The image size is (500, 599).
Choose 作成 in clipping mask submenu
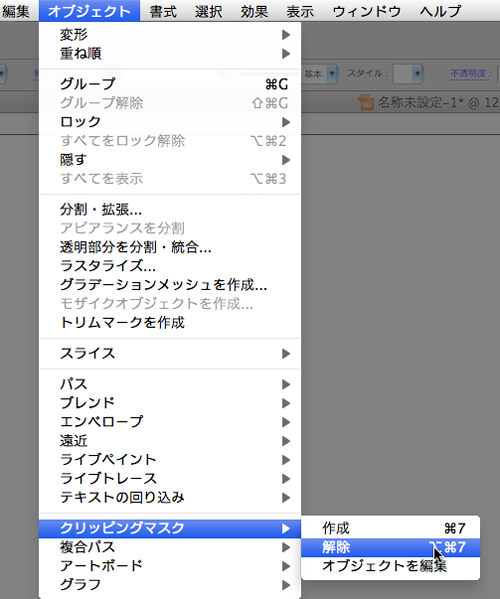point(390,528)
